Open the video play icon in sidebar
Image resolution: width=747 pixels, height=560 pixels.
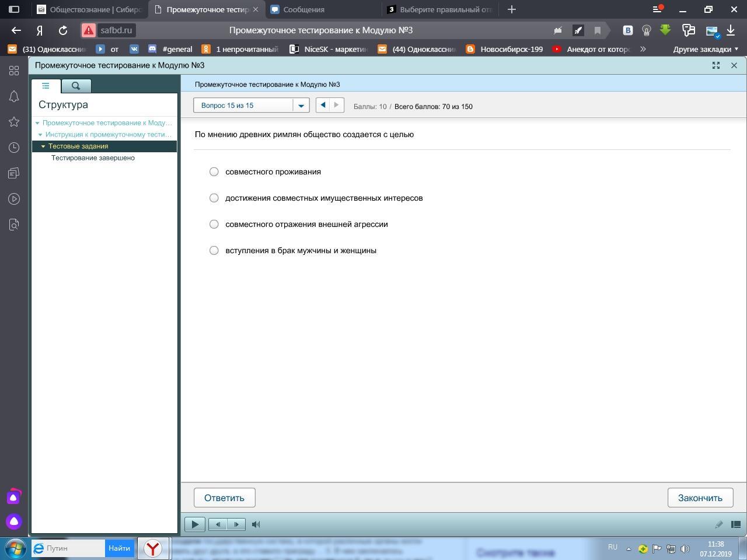pos(14,199)
